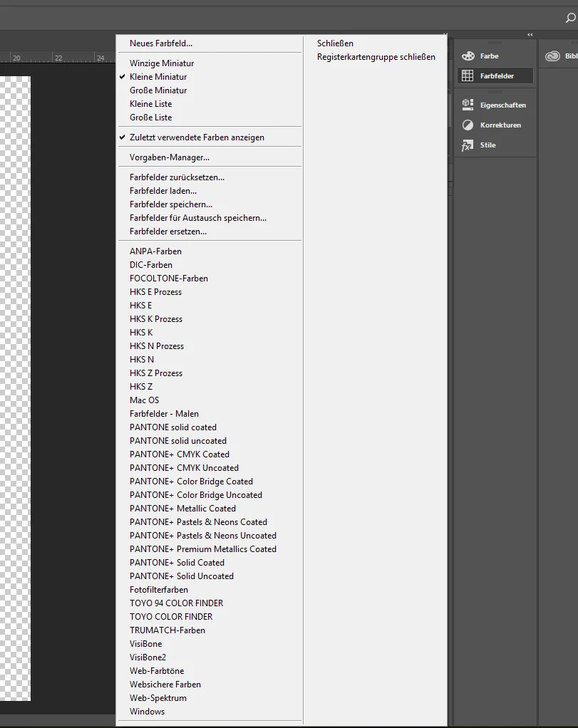Image resolution: width=578 pixels, height=728 pixels.
Task: Open the Farbfelder swatches panel icon
Action: pyautogui.click(x=468, y=76)
